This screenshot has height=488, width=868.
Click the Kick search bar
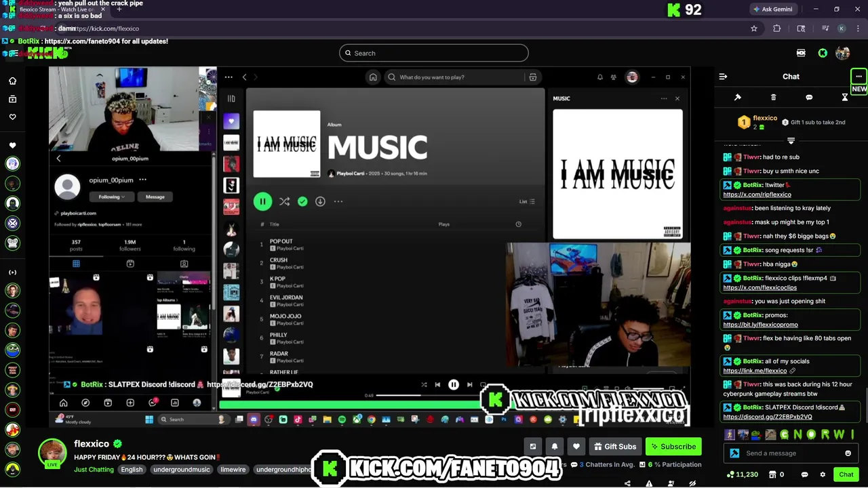pos(434,53)
